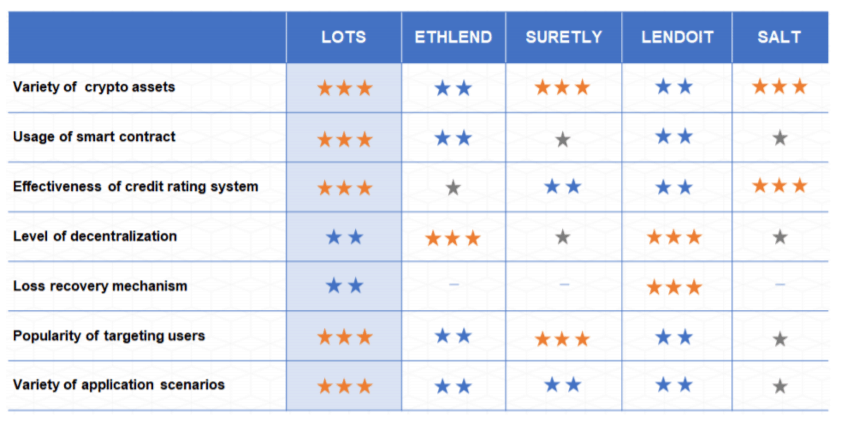Viewport: 852px width, 423px height.
Task: Select the ETHLEND column header
Action: 453,37
